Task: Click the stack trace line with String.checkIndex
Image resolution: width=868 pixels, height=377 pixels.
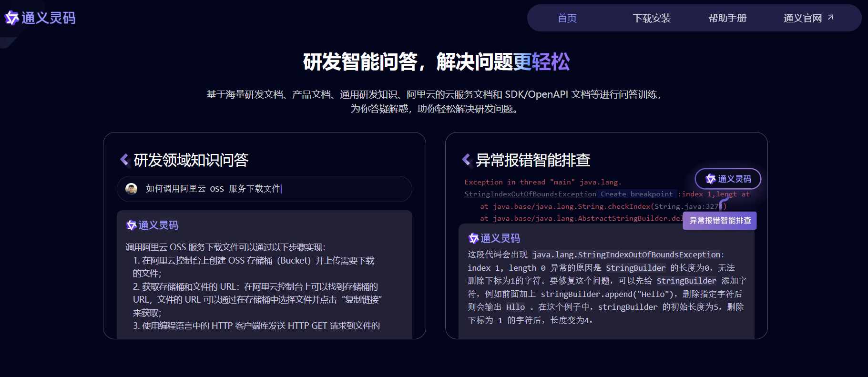Action: click(x=603, y=206)
